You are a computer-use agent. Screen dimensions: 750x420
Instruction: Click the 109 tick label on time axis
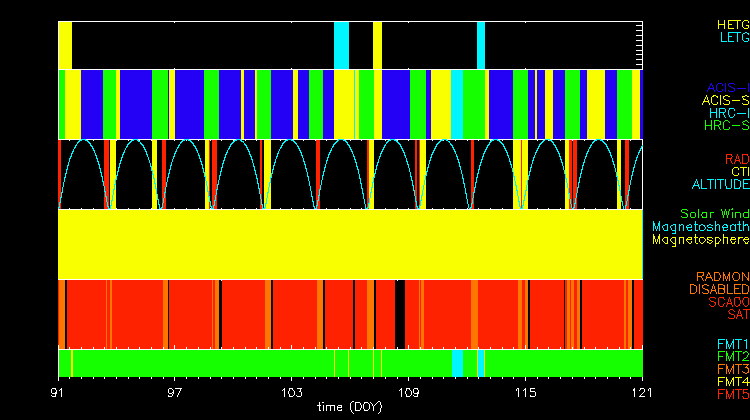click(x=408, y=390)
